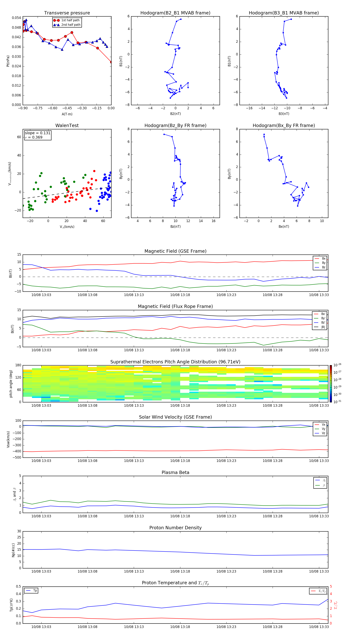
Task: Click the "Bz(nT)" x-axis label
Action: tap(175, 227)
